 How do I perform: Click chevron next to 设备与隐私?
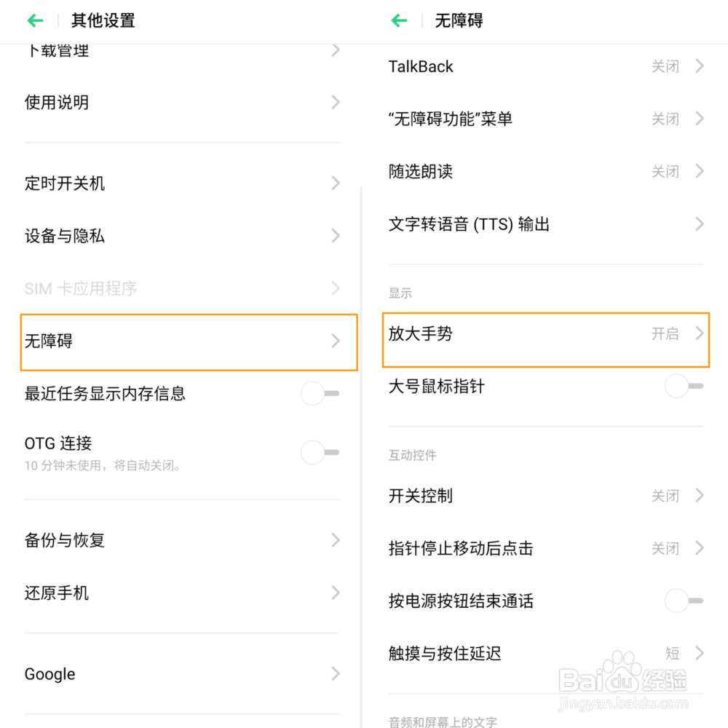[336, 236]
